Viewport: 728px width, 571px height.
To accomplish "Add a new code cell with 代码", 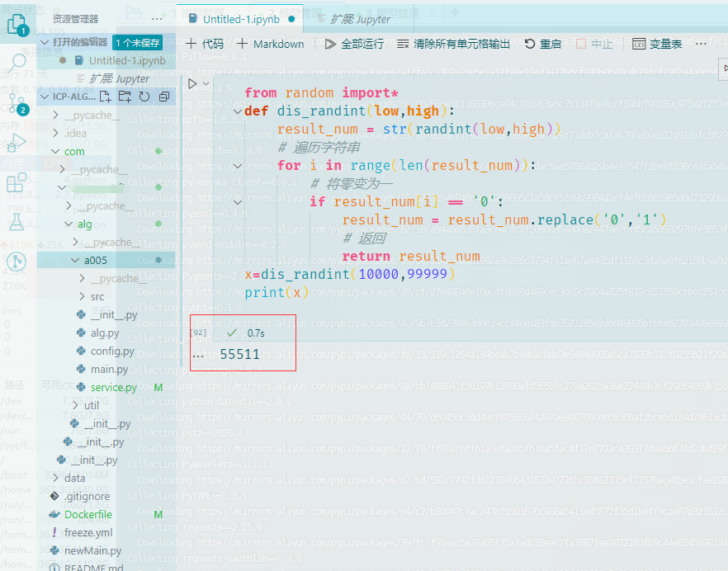I will pos(206,44).
